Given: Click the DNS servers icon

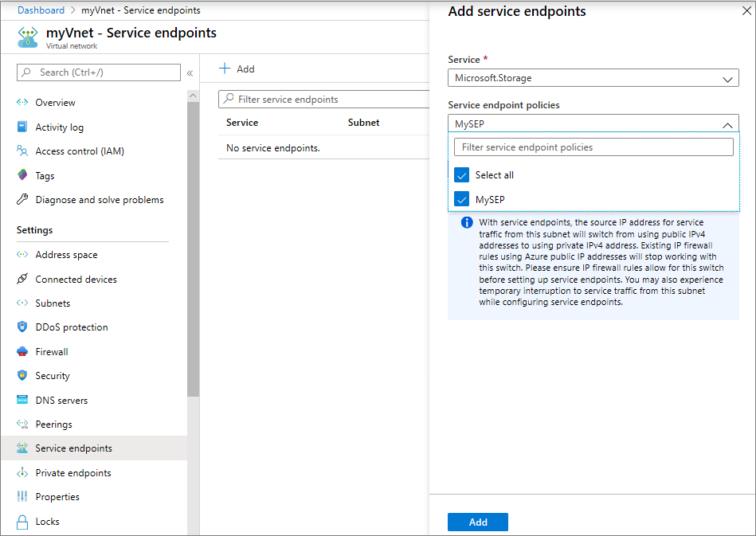Looking at the screenshot, I should tap(22, 401).
